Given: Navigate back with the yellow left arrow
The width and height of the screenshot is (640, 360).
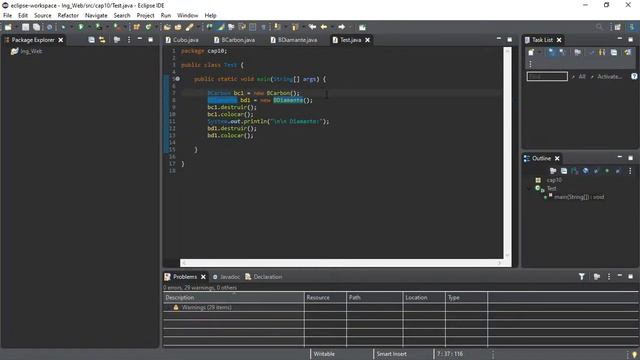Looking at the screenshot, I should (x=323, y=27).
